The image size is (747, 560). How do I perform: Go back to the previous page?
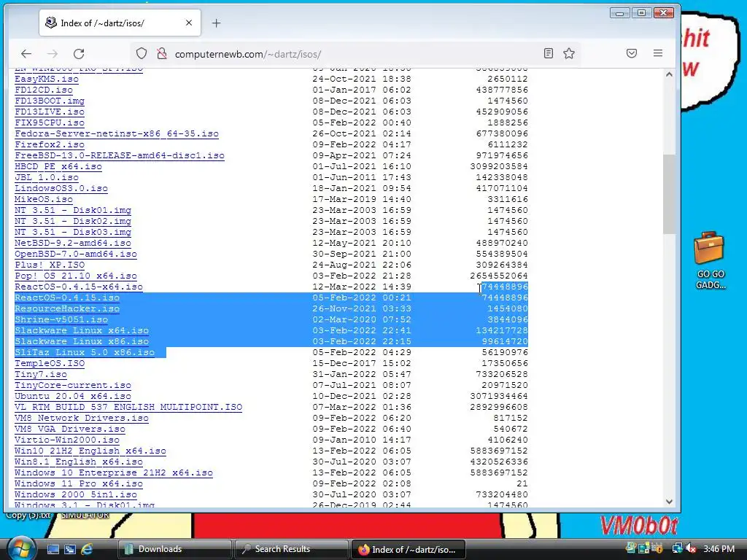coord(26,54)
